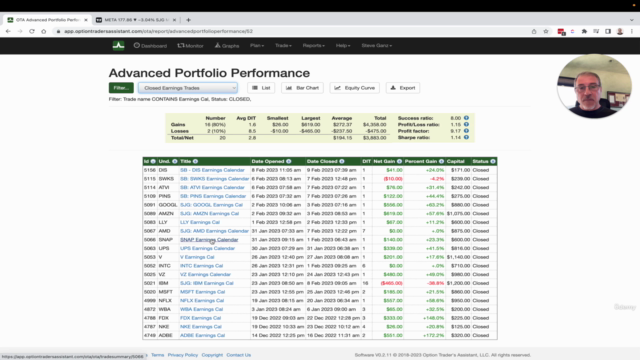Open the Privacy Policy footer link
Screen dimensions: 640x360
coord(182,355)
